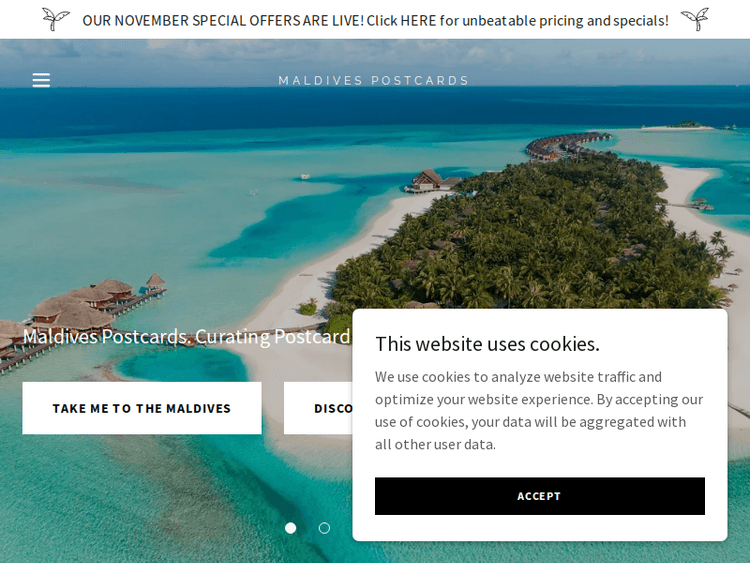The image size is (750, 563).
Task: Click the overwater villas in the photo
Action: (86, 304)
